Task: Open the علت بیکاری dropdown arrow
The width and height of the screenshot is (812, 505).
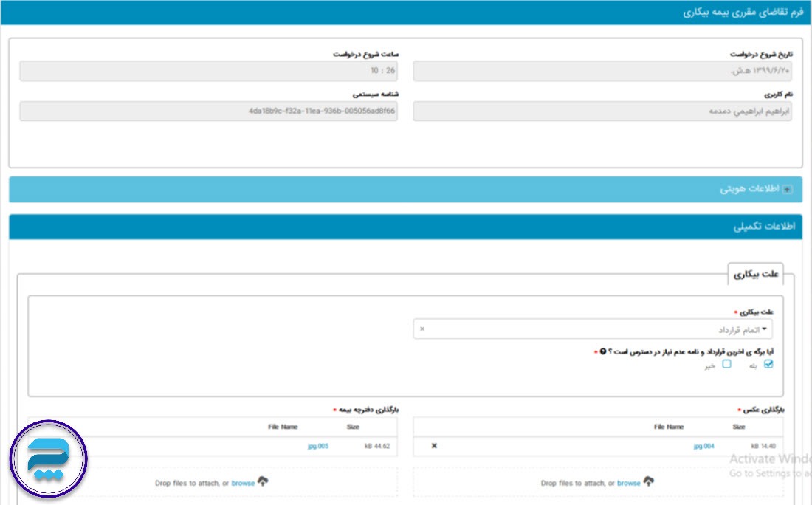Action: 764,329
